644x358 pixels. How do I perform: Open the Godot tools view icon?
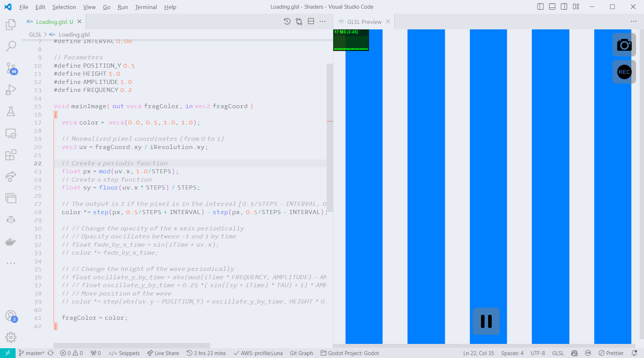click(x=11, y=220)
